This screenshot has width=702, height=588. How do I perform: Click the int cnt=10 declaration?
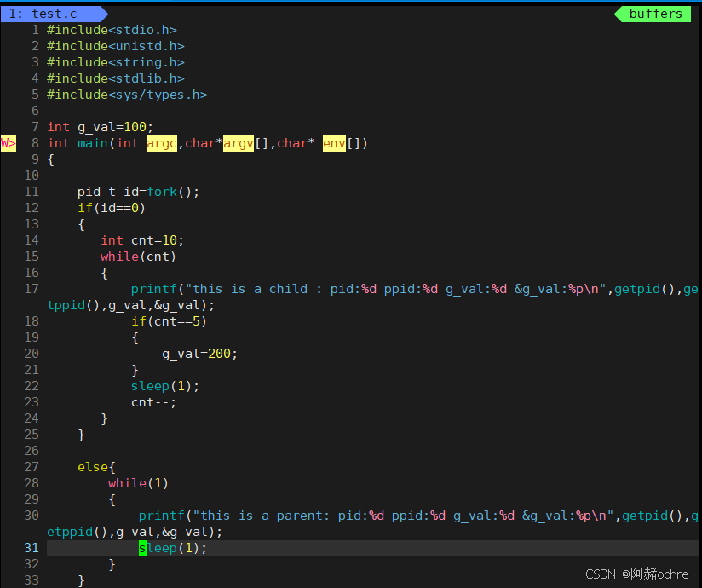[142, 240]
